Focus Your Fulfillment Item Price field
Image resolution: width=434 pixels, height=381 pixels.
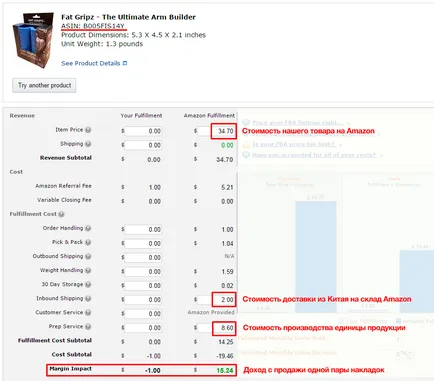tap(143, 131)
